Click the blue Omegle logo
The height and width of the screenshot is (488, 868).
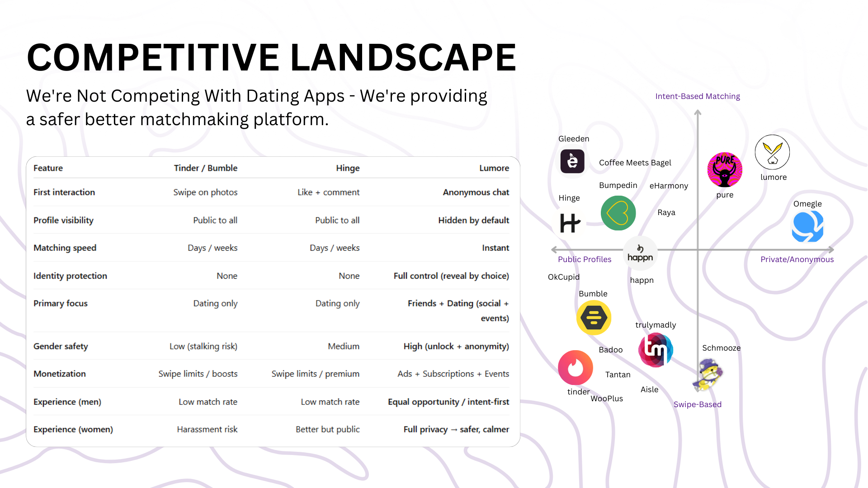point(807,226)
